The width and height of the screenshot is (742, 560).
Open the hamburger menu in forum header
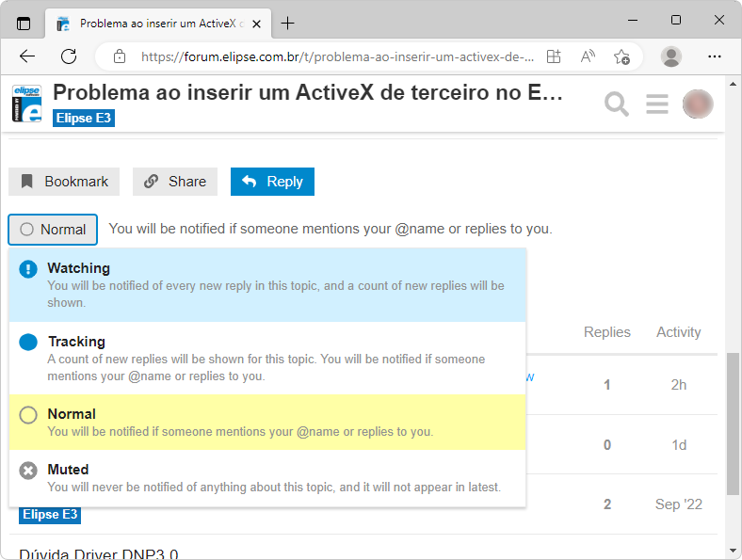tap(657, 104)
